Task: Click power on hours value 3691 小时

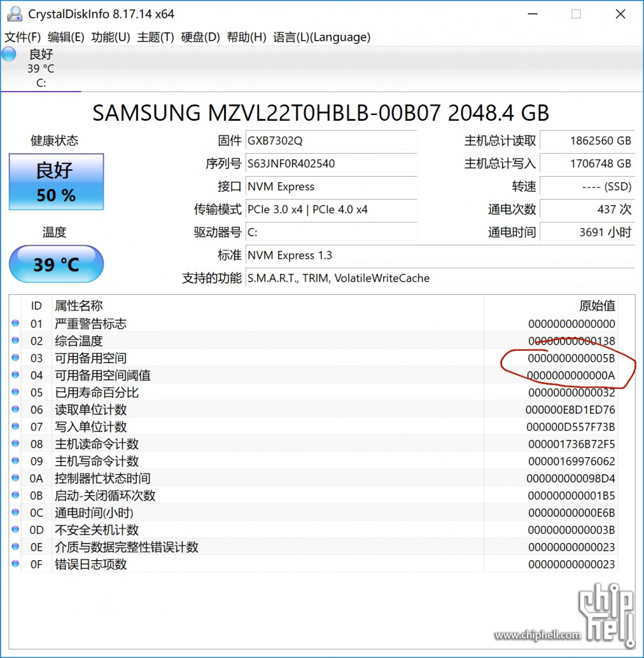Action: click(x=587, y=232)
